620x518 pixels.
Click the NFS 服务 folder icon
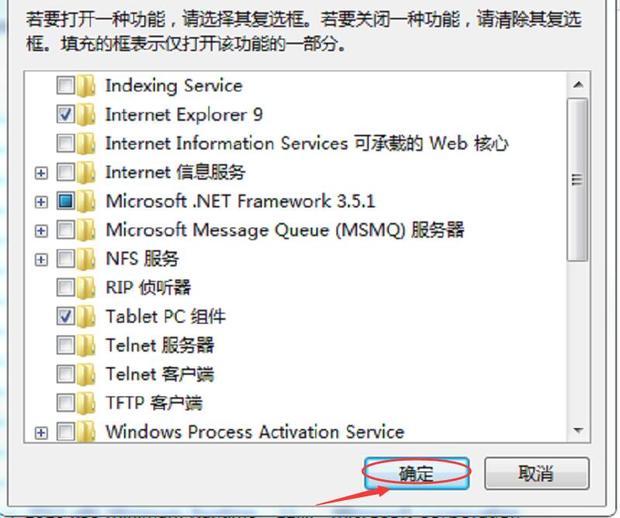tap(86, 259)
